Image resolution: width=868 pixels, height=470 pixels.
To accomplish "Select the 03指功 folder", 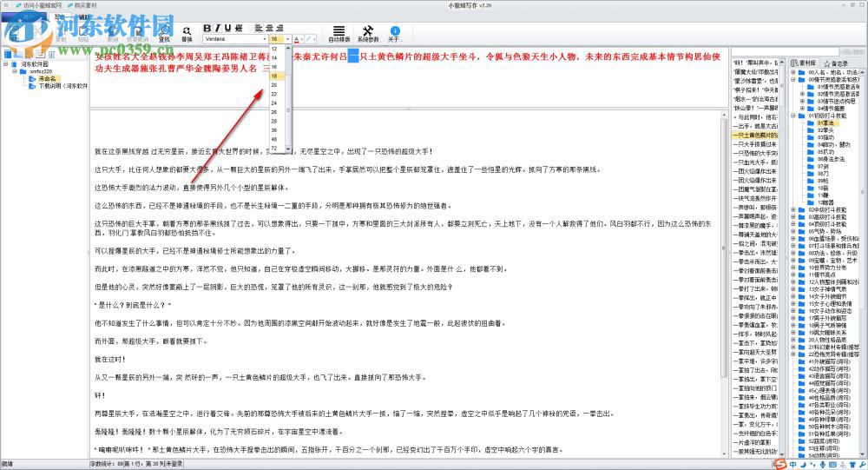I will (x=825, y=137).
